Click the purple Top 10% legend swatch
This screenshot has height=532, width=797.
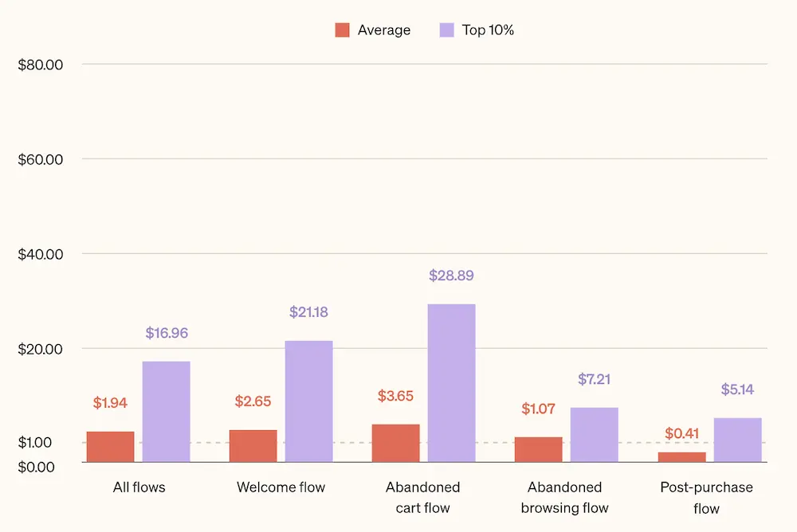tap(447, 30)
